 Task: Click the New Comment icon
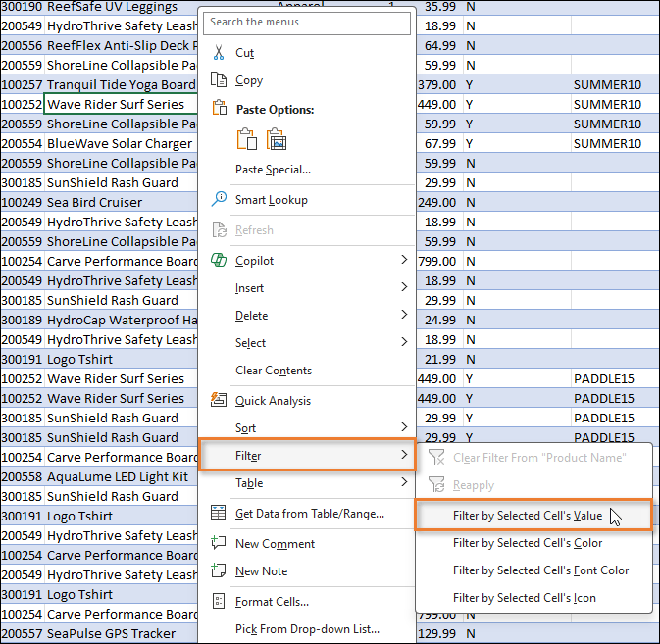219,544
